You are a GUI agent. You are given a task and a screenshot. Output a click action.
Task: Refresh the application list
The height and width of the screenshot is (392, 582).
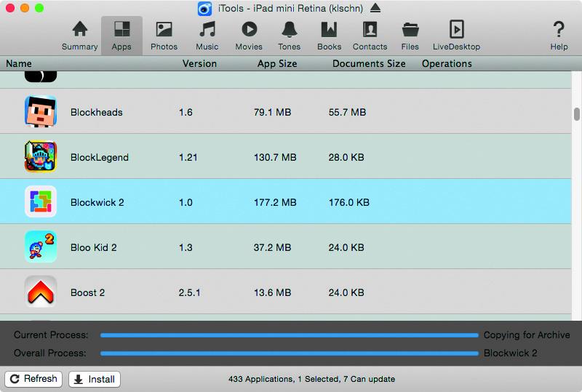33,379
